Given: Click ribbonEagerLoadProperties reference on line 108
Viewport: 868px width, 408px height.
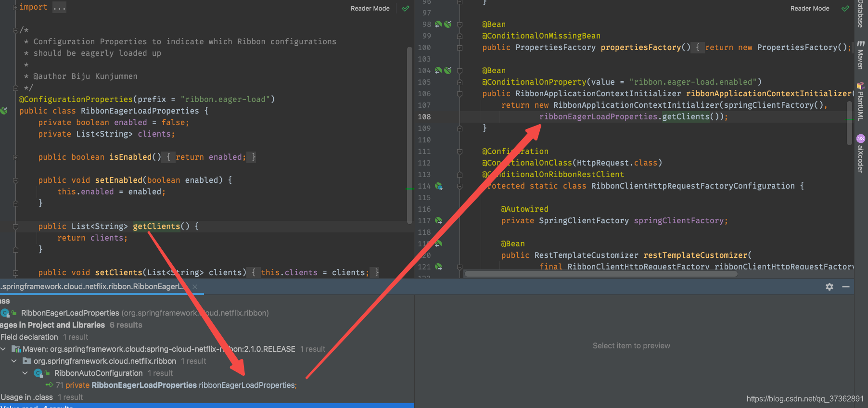Looking at the screenshot, I should point(598,117).
